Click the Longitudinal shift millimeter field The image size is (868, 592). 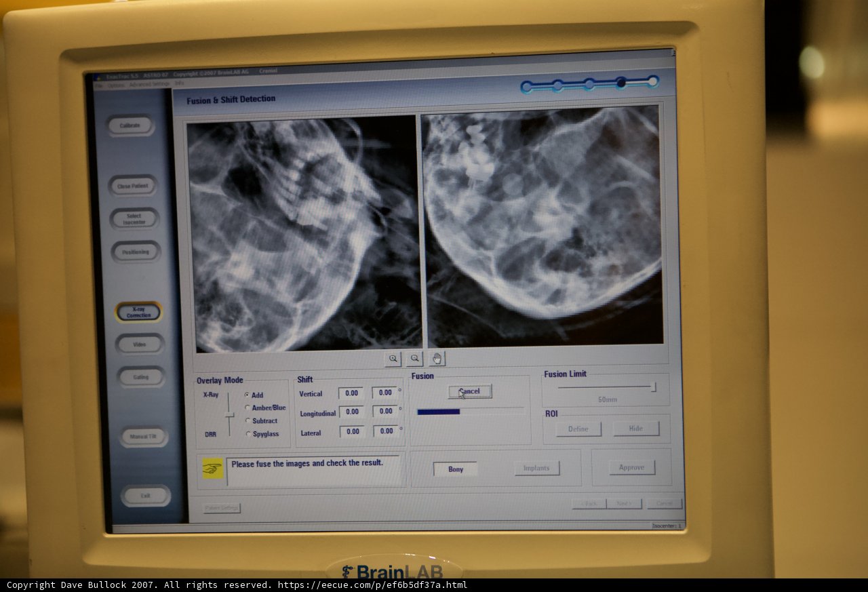point(352,412)
